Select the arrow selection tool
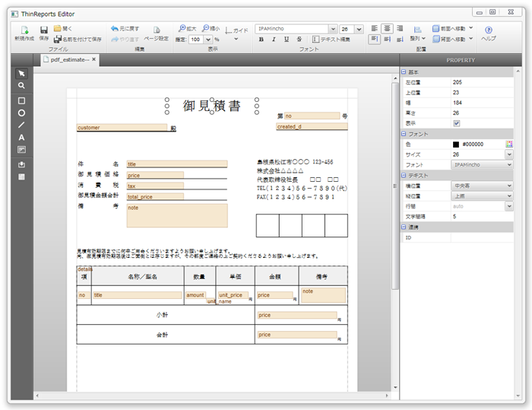 tap(21, 73)
